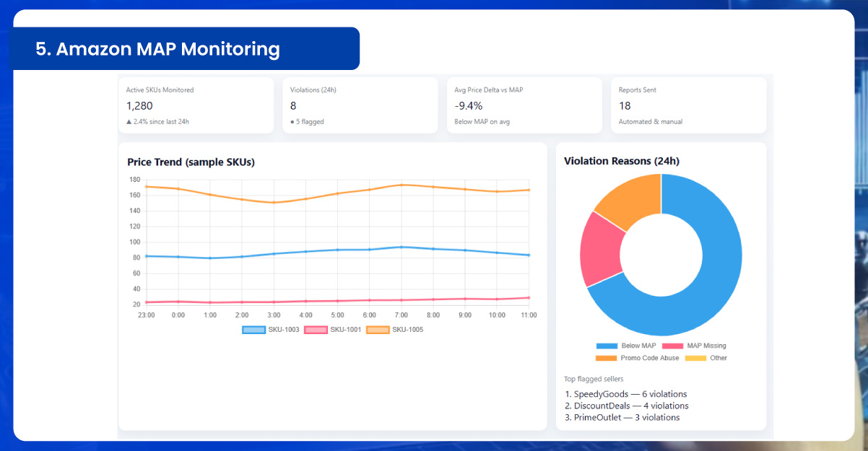868x451 pixels.
Task: Click the Avg Price Delta vs MAP card
Action: [524, 105]
